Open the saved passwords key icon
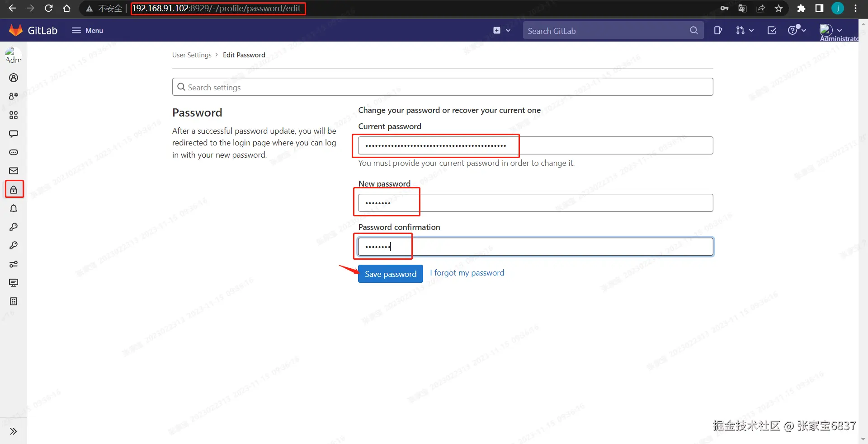868x444 pixels. (x=724, y=8)
